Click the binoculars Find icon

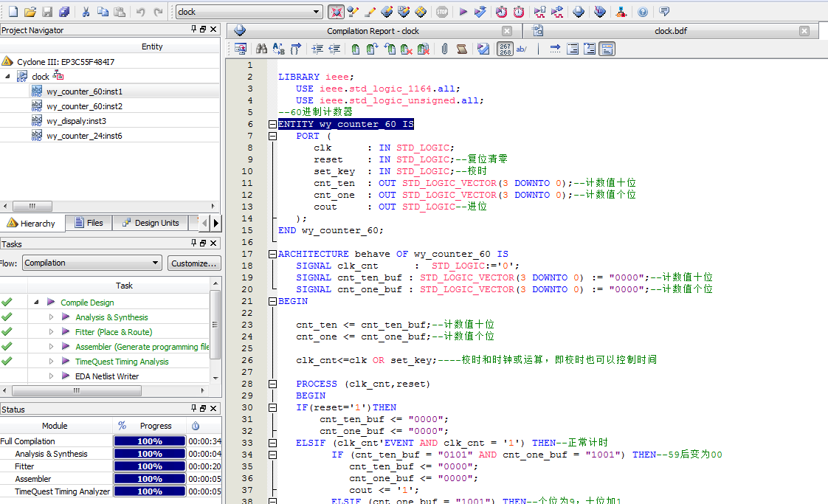[x=261, y=49]
